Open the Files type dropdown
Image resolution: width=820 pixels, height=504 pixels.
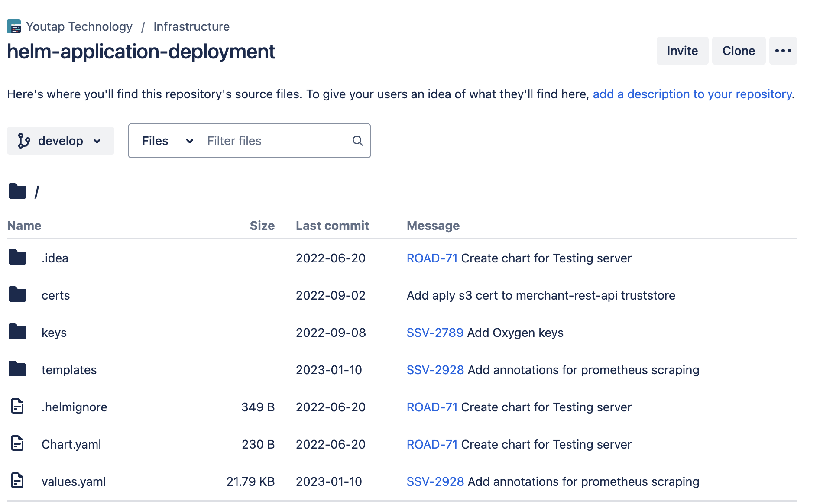point(167,141)
